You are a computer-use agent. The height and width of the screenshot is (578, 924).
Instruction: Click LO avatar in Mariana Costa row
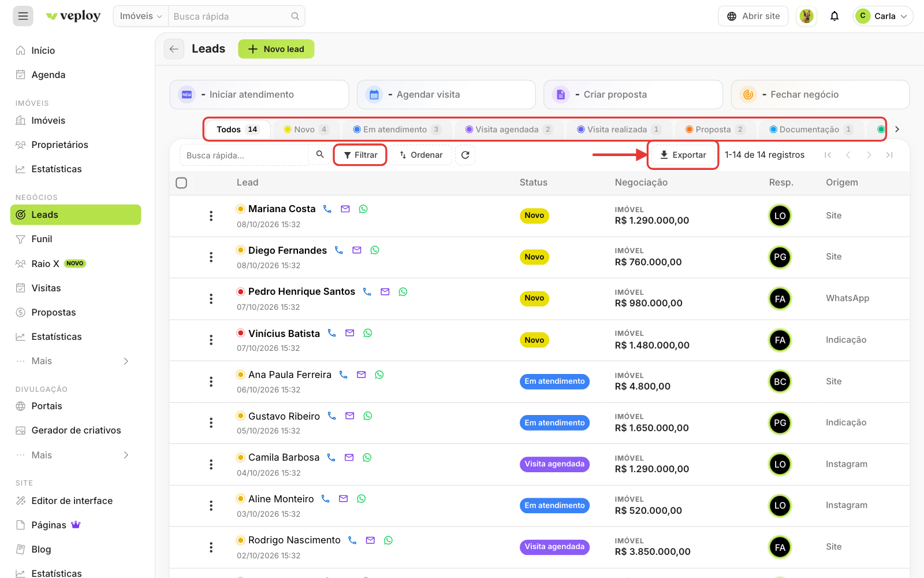[780, 216]
